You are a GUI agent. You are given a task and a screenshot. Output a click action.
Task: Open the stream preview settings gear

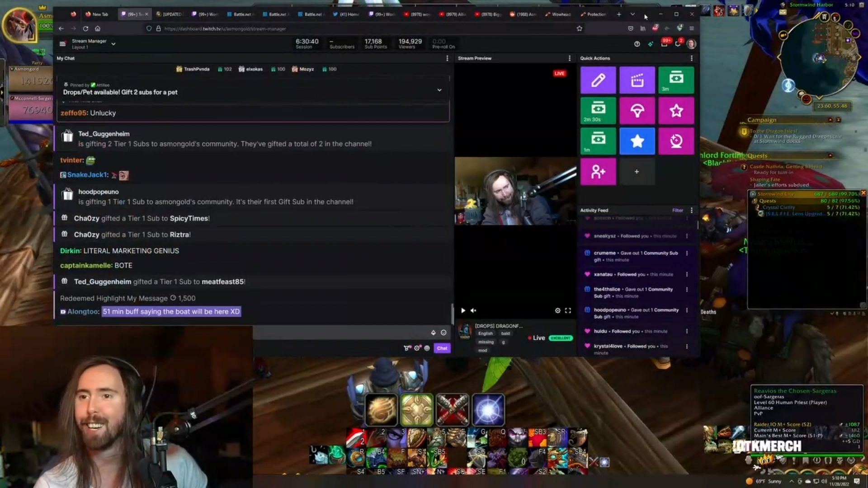[x=557, y=310]
